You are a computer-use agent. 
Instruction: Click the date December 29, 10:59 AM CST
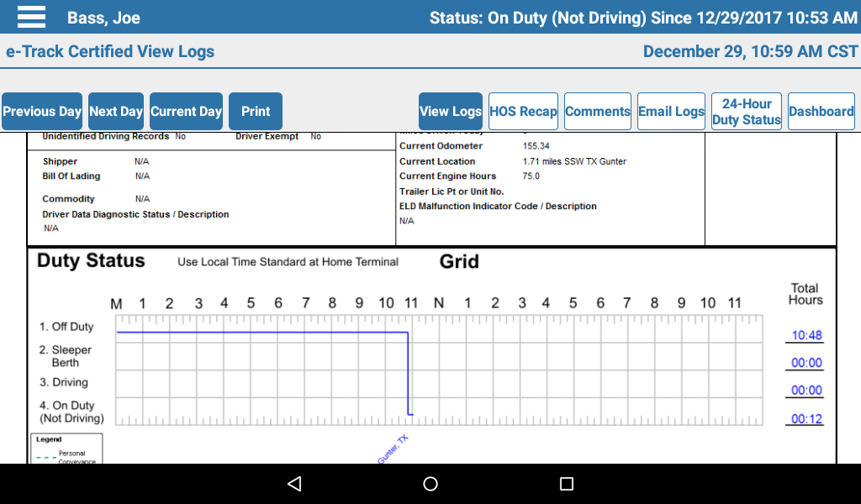tap(750, 51)
